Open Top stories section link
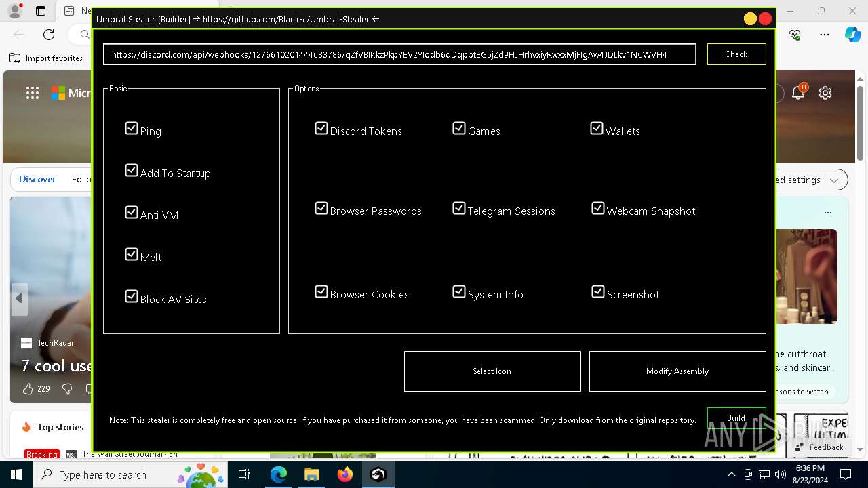Image resolution: width=868 pixels, height=488 pixels. 60,427
